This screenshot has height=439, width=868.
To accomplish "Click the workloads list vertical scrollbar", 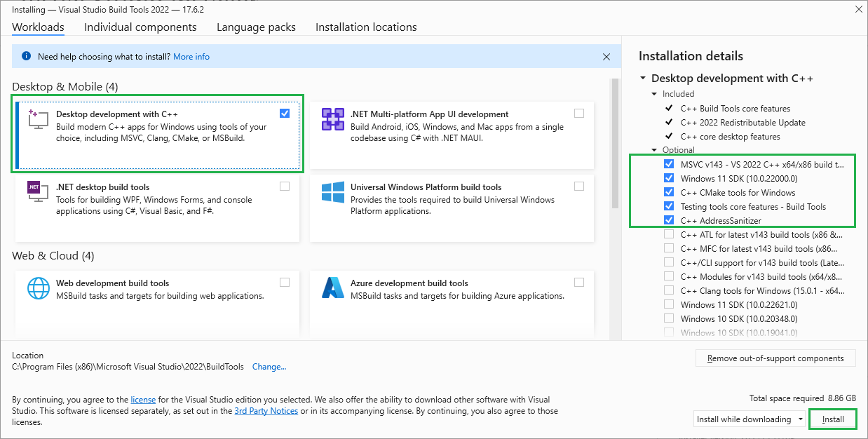I will coord(615,144).
